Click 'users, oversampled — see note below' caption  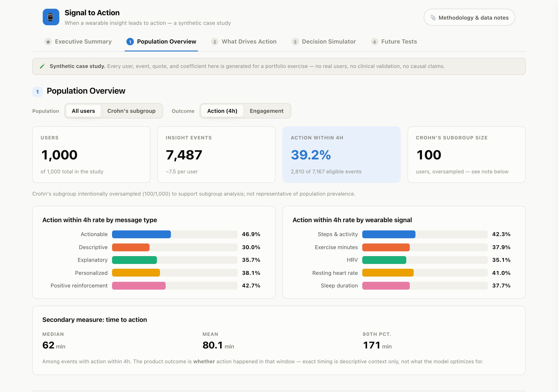tap(462, 172)
